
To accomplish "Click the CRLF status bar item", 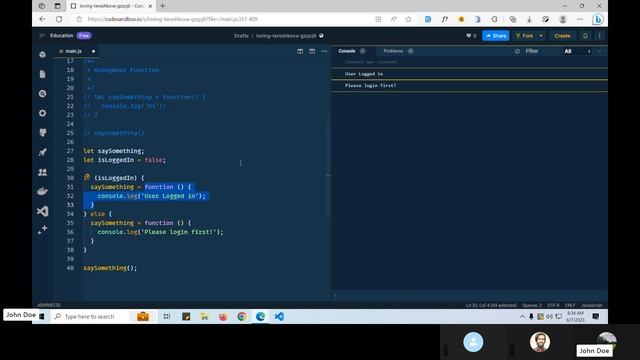I will (x=570, y=305).
